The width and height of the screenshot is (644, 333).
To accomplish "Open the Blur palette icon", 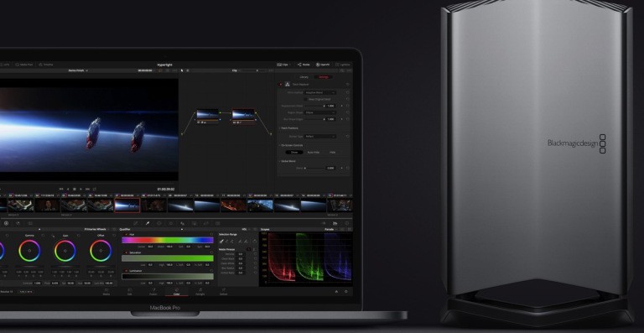I will coord(183,223).
